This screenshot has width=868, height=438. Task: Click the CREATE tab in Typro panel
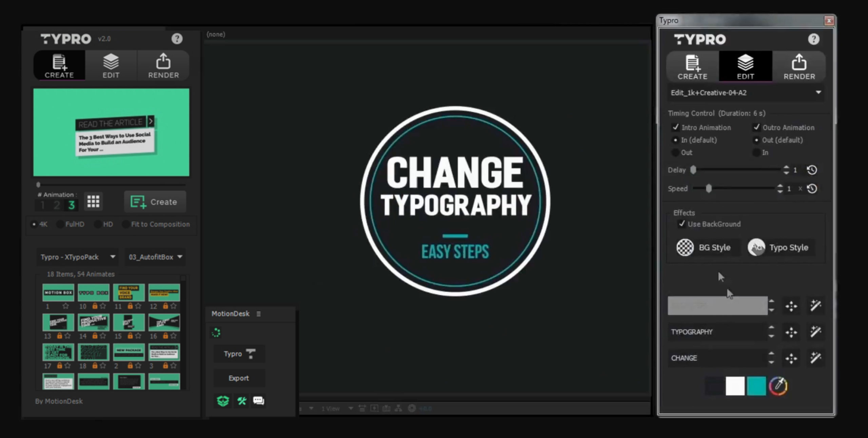692,65
